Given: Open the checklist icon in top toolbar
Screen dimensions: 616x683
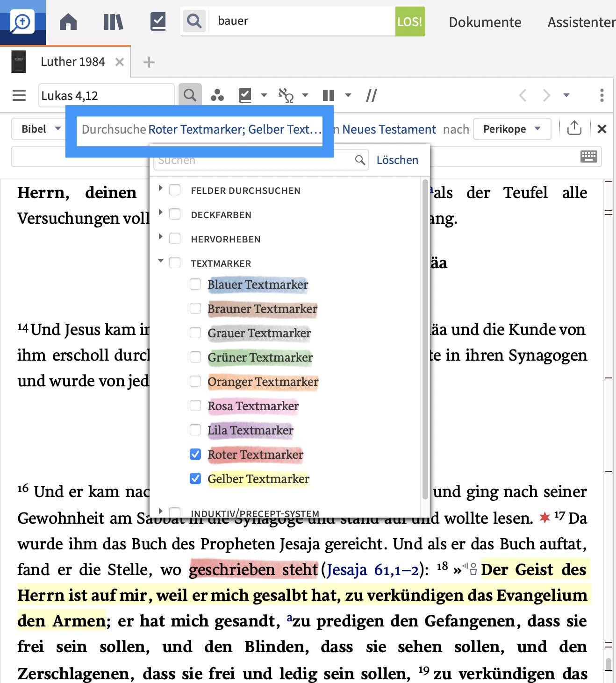Looking at the screenshot, I should pos(158,21).
